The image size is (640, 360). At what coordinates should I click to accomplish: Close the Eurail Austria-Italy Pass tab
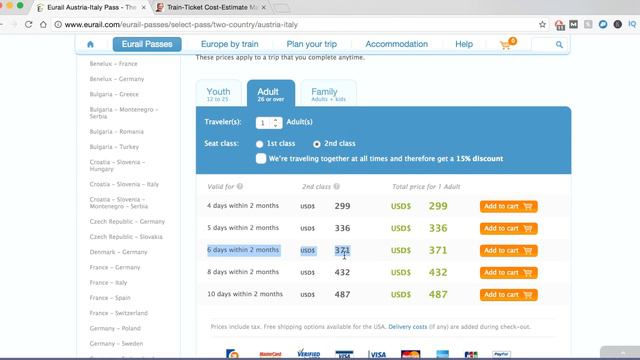point(143,7)
